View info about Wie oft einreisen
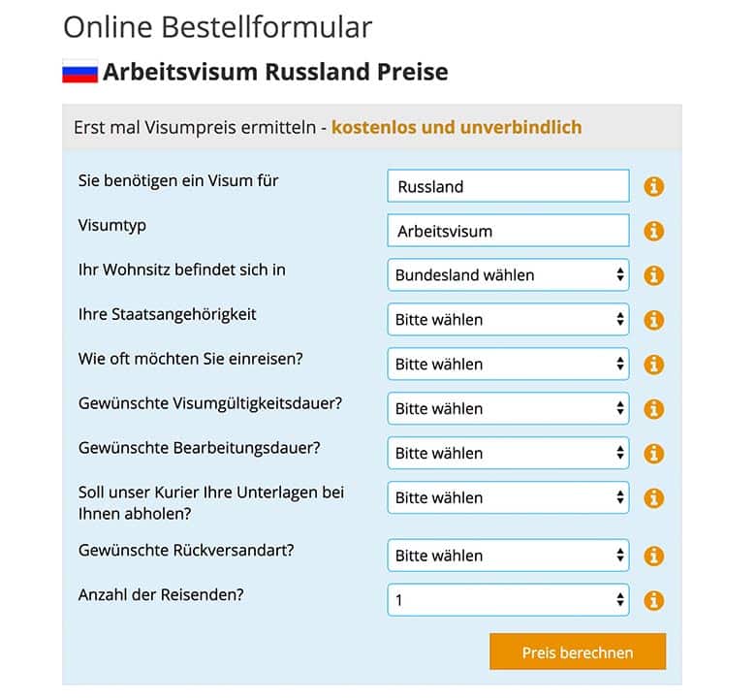The height and width of the screenshot is (700, 756). click(654, 365)
